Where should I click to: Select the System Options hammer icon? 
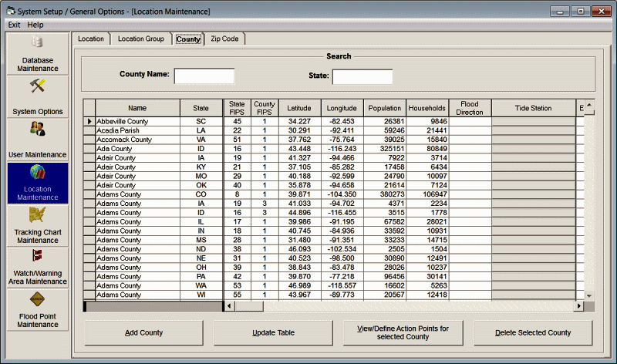[x=37, y=86]
